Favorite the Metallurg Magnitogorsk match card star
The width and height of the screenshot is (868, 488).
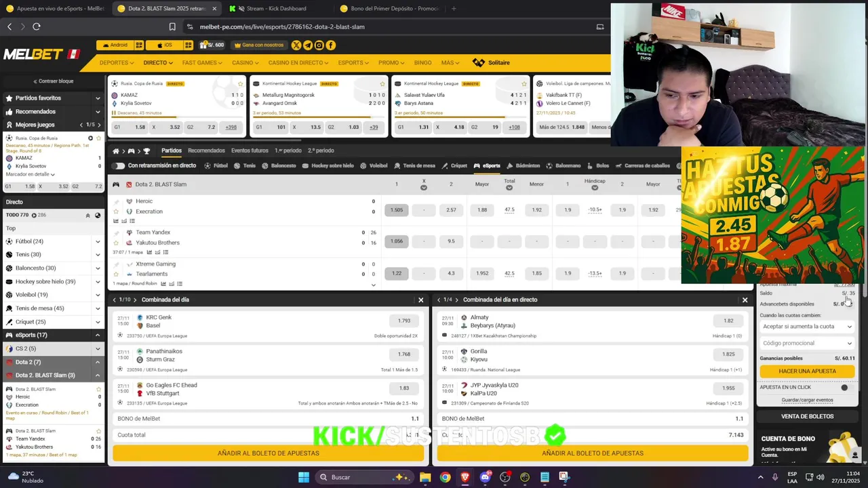[382, 83]
